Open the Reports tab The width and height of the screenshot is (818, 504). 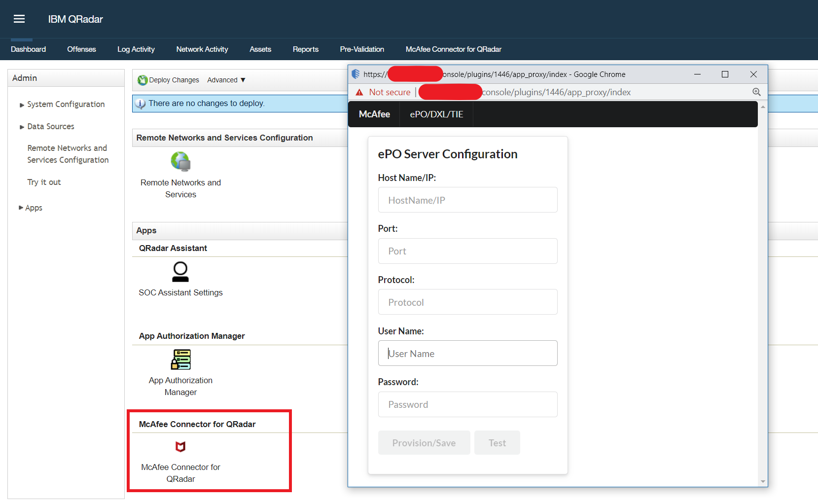click(306, 49)
